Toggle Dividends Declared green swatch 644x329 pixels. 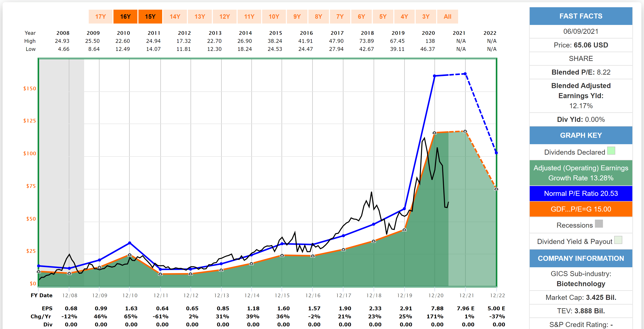(x=611, y=151)
